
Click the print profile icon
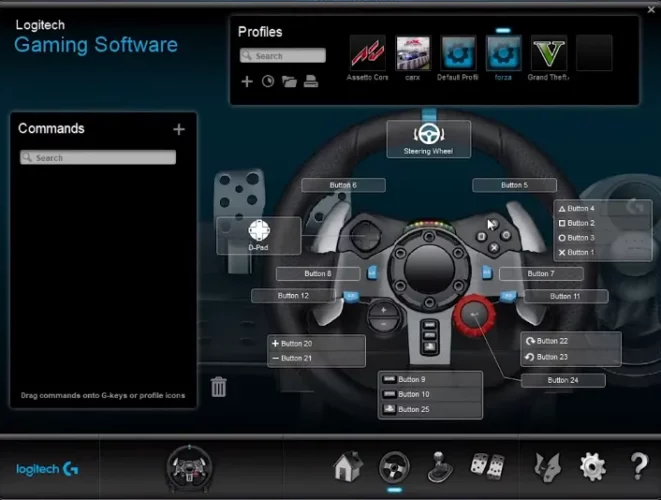[x=311, y=81]
